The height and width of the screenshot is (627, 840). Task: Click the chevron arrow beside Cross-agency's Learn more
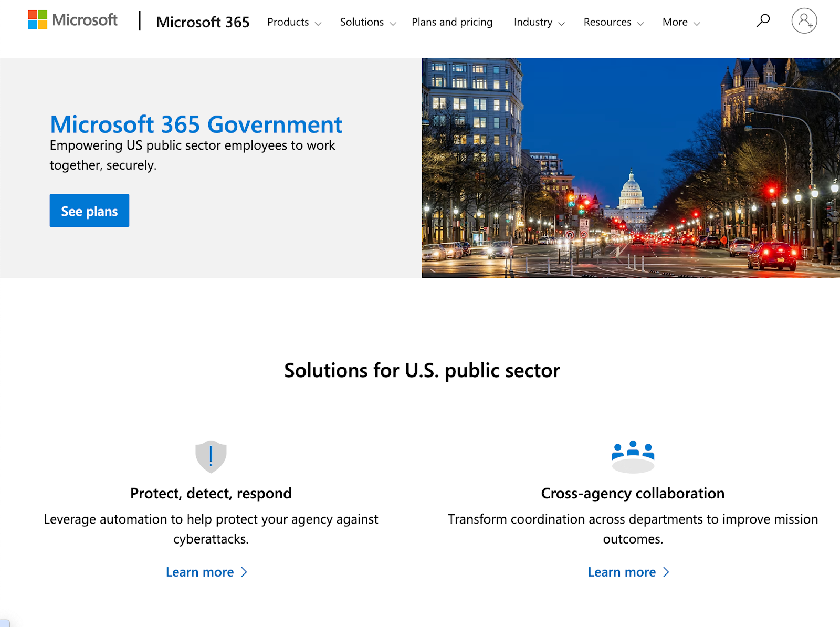(666, 572)
